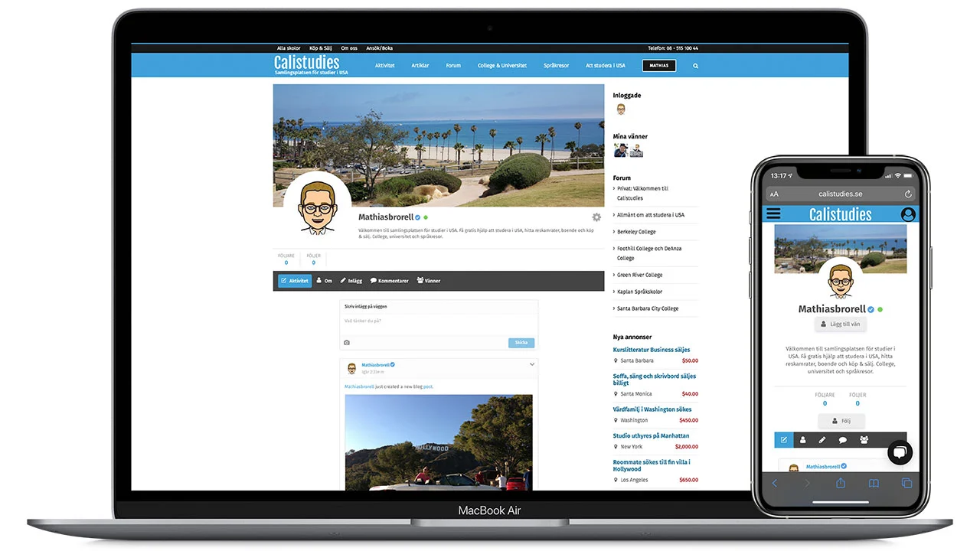Open the Green River College forum link
Viewport: 980px width, 551px height.
640,275
